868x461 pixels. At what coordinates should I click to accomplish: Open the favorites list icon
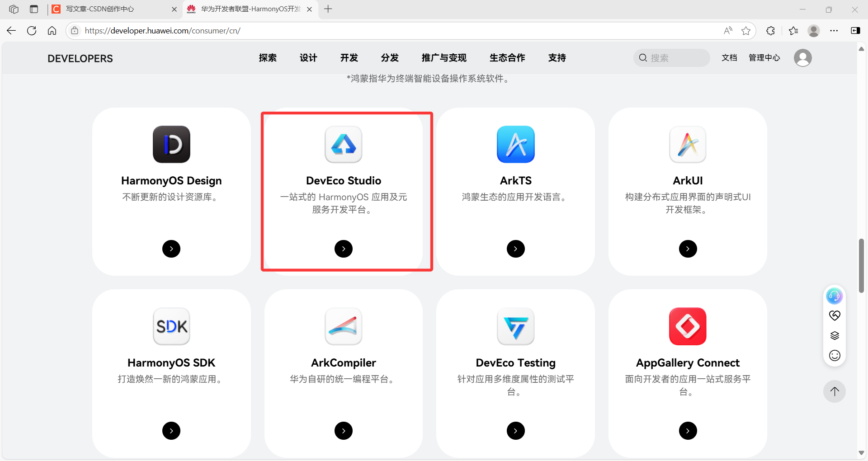793,31
